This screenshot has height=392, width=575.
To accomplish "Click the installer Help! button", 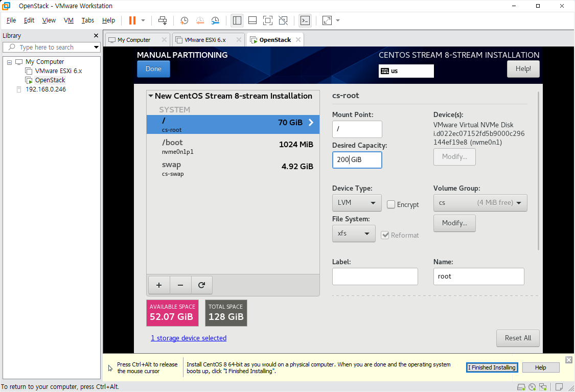I will pos(523,68).
